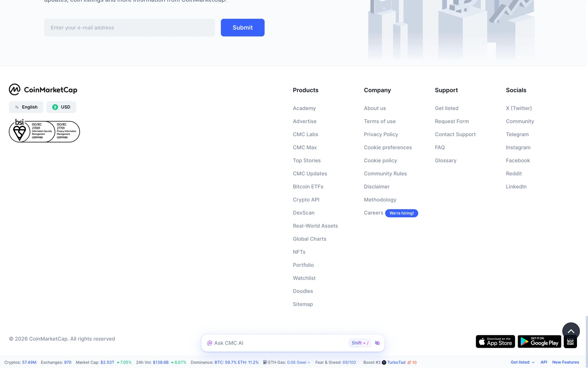Click the TurboTad boost coin icon
The height and width of the screenshot is (368, 588).
[x=384, y=362]
